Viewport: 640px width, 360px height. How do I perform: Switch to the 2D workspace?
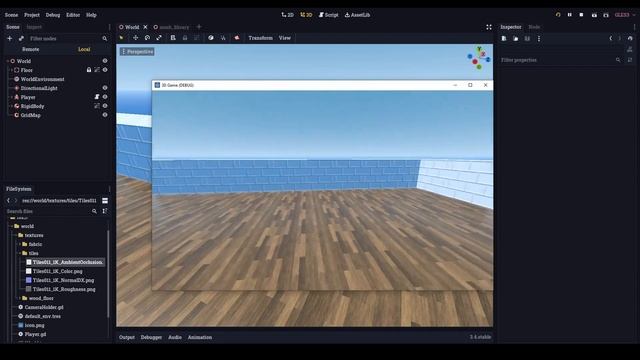tap(287, 15)
